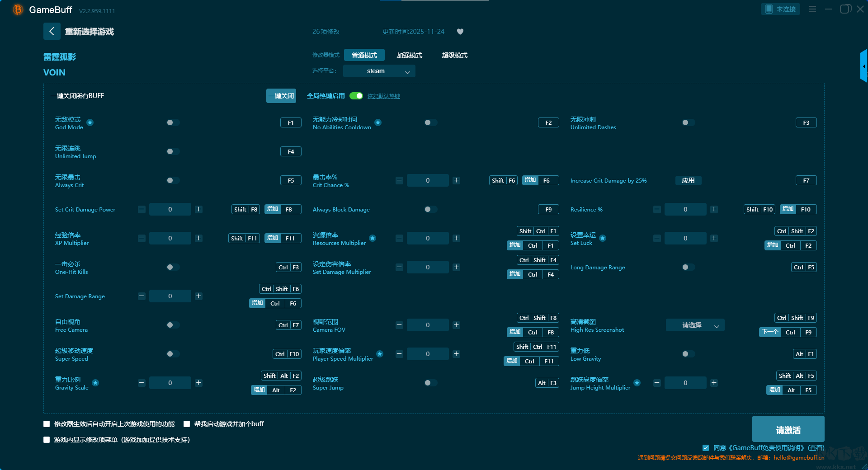
Task: Decrease Crit Chance % with minus icon
Action: point(399,180)
